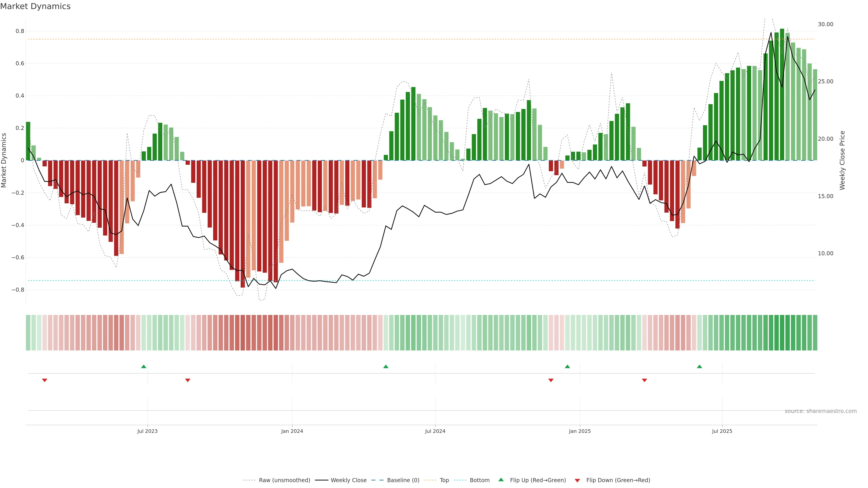Click the leftmost red flip-down triangle marker

(45, 380)
